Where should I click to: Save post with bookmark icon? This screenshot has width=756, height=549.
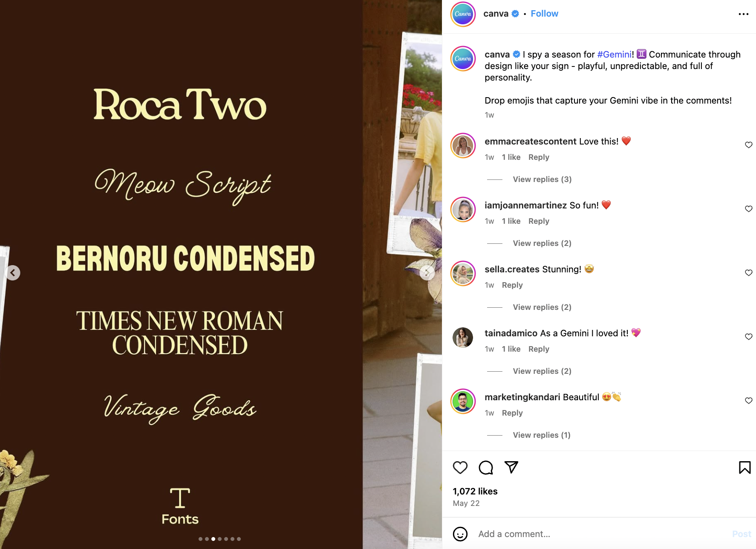tap(744, 468)
